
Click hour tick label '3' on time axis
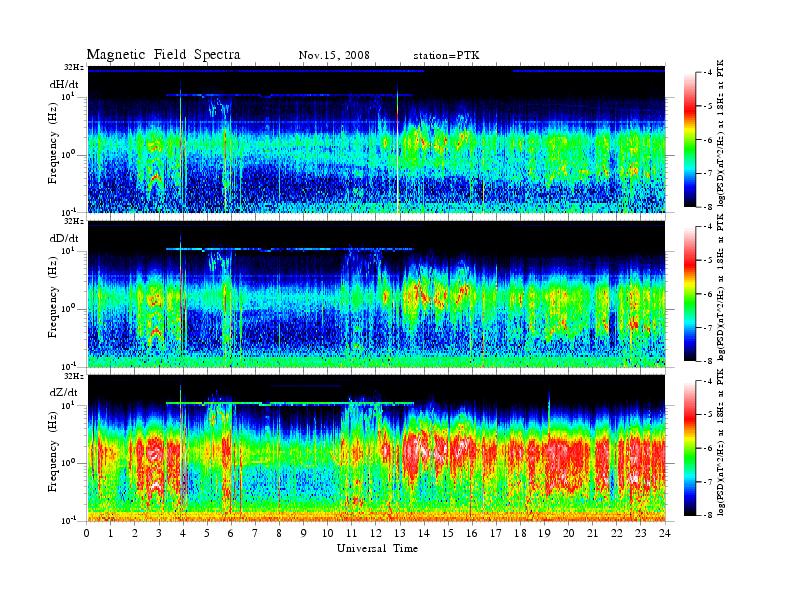pos(159,533)
